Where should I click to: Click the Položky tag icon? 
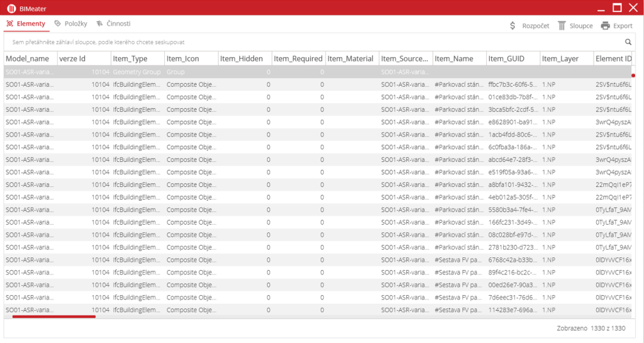pos(58,24)
